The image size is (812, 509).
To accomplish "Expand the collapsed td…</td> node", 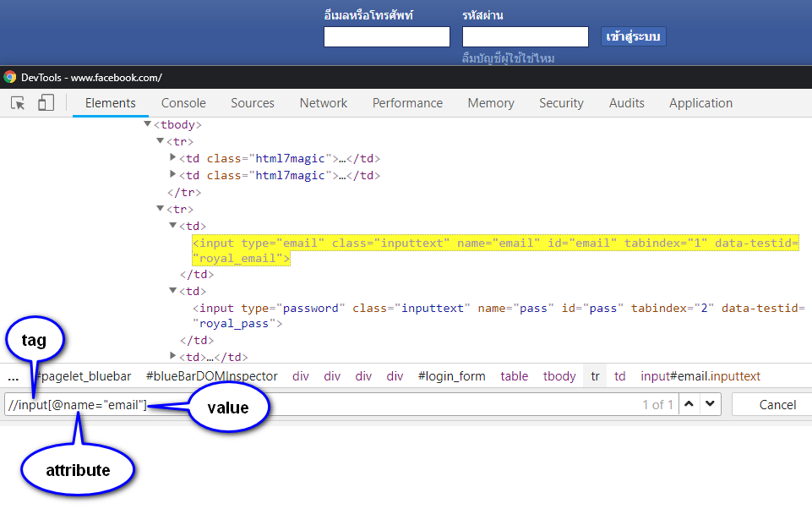I will [173, 356].
